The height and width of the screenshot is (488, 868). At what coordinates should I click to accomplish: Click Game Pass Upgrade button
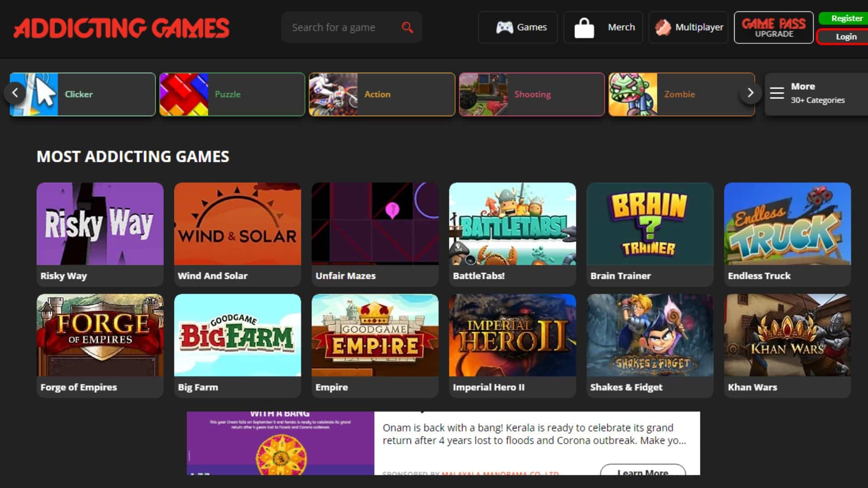[774, 28]
